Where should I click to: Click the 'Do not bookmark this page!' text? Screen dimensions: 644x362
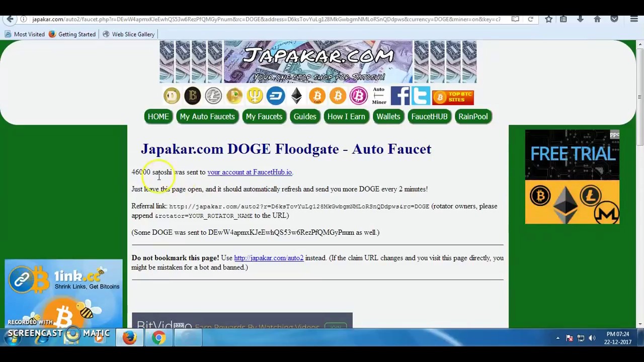(175, 258)
